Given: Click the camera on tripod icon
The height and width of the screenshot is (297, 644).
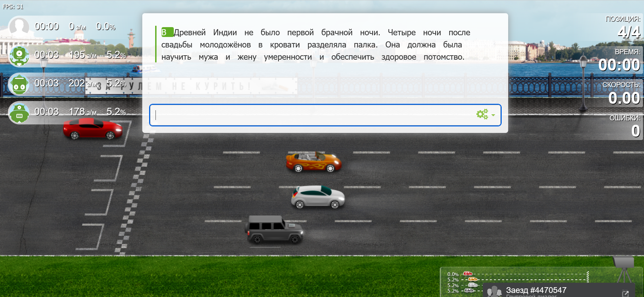Looking at the screenshot, I should pyautogui.click(x=624, y=269).
